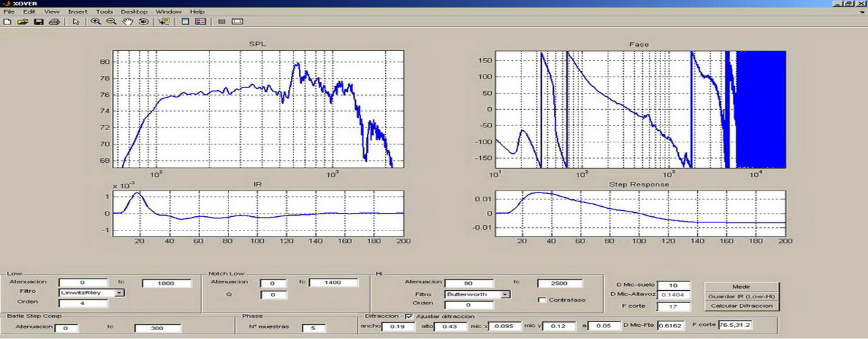Image resolution: width=868 pixels, height=339 pixels.
Task: Select the Edit Plot arrow tool
Action: (76, 22)
